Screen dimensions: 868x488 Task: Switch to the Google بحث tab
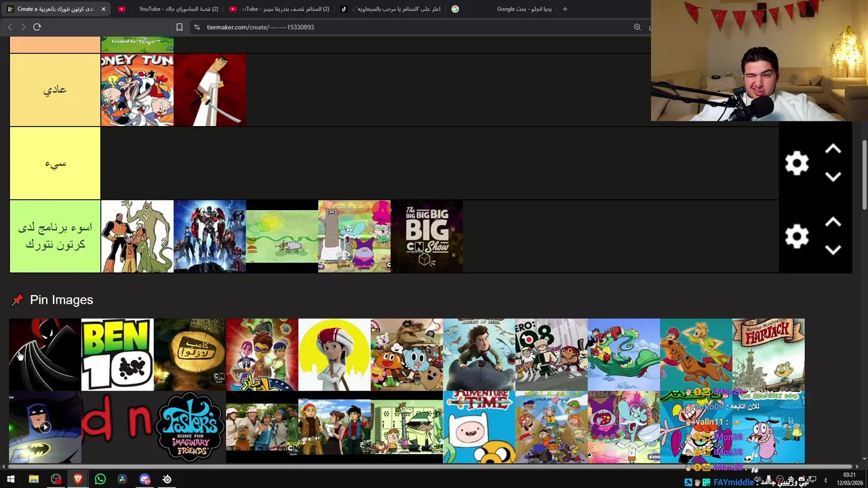[501, 9]
